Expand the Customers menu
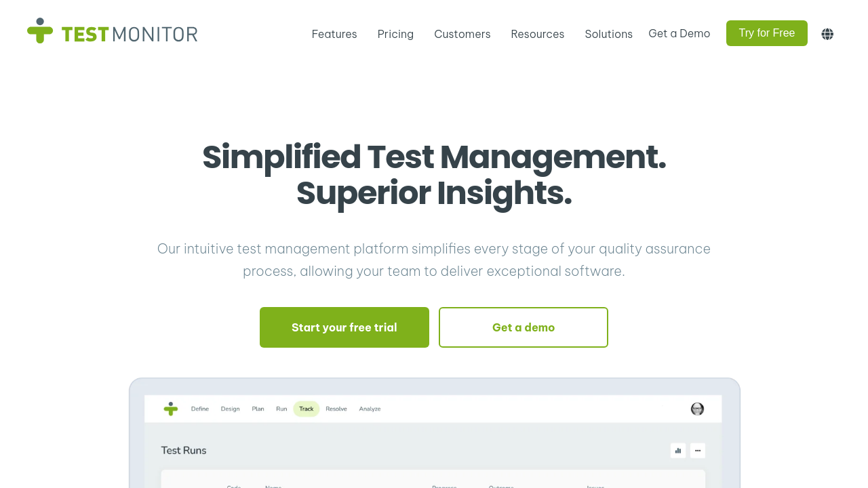868x488 pixels. click(x=462, y=34)
